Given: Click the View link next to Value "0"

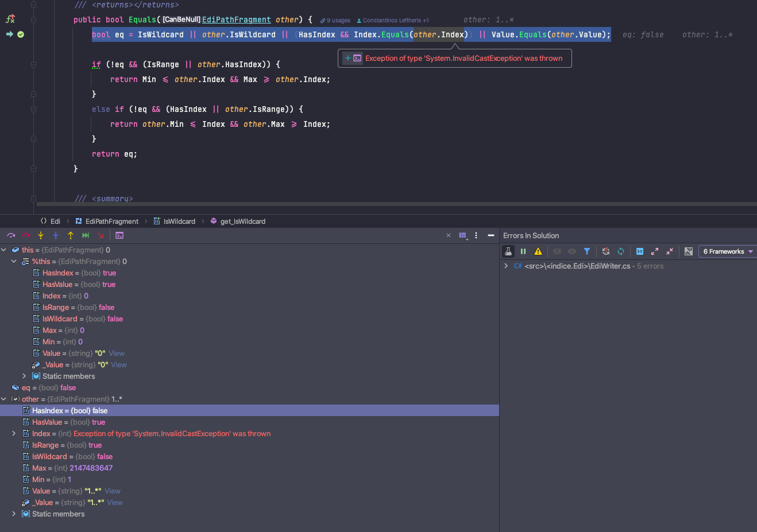Looking at the screenshot, I should (117, 353).
